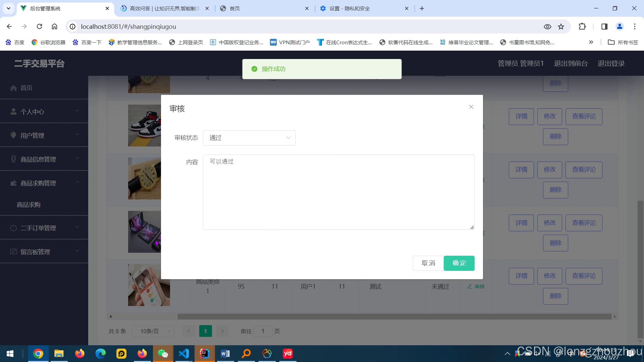
Task: Open WeChat from the taskbar
Action: 163,354
